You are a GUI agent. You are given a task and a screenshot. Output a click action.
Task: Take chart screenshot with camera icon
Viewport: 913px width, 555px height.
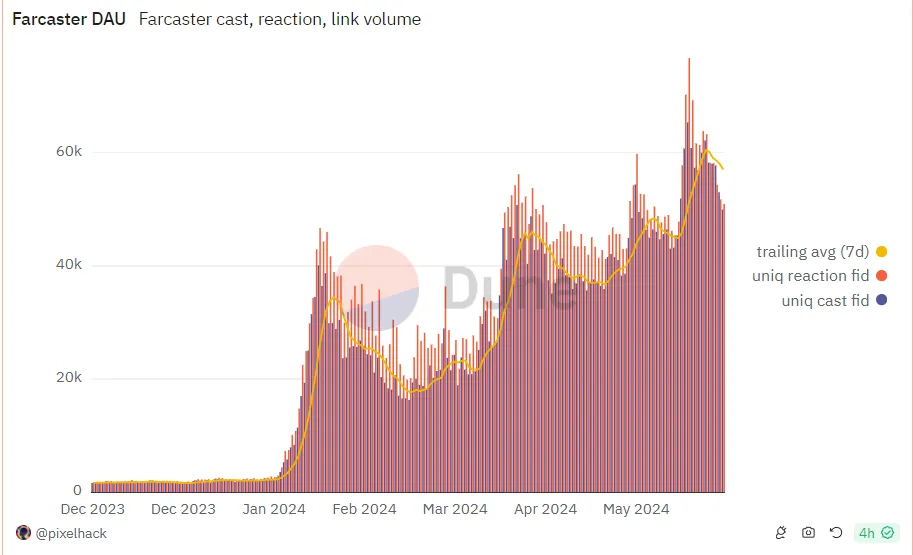point(808,532)
